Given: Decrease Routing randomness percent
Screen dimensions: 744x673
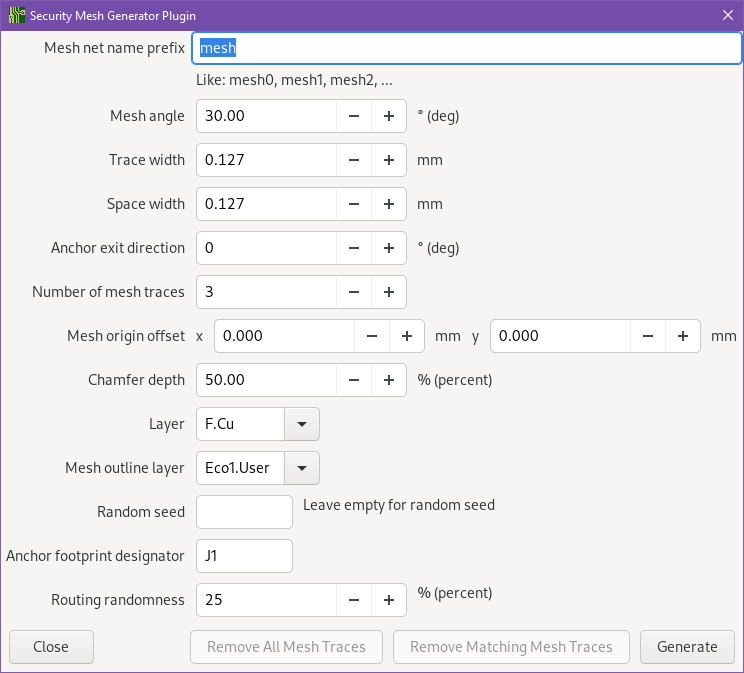Looking at the screenshot, I should [x=354, y=600].
